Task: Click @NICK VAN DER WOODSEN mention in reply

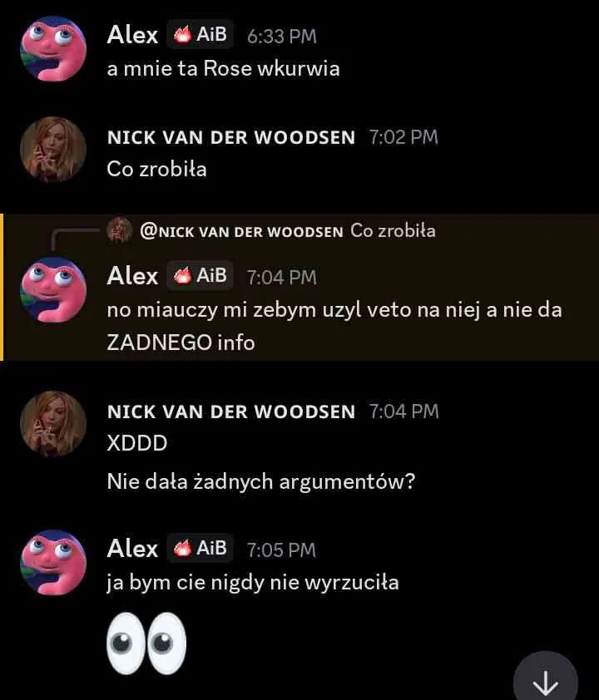Action: click(241, 231)
